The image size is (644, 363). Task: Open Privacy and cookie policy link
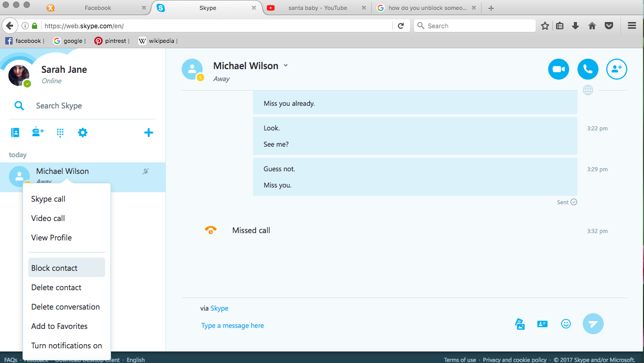(x=515, y=360)
